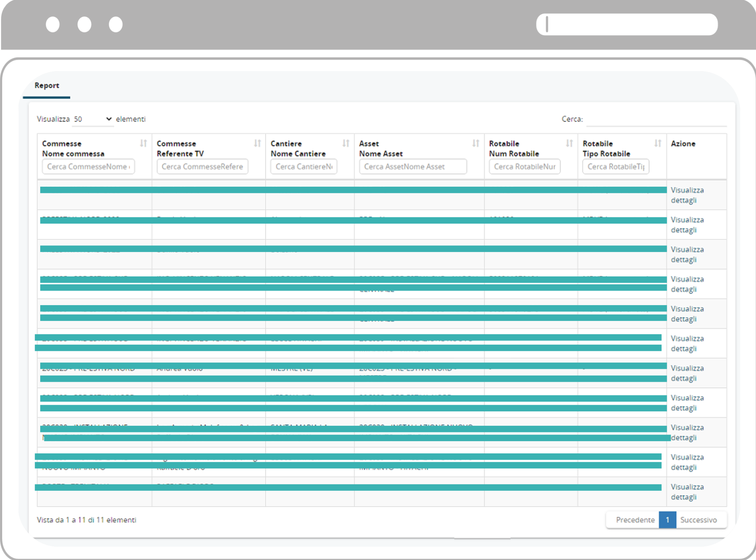The height and width of the screenshot is (560, 756).
Task: Click the Cerca RotabileNum filter field
Action: click(x=525, y=166)
